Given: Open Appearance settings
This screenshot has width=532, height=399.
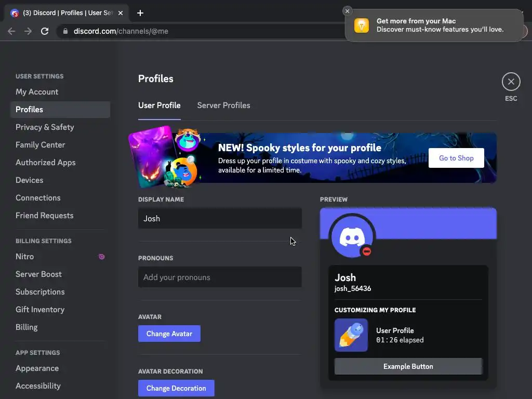Looking at the screenshot, I should [x=60, y=368].
